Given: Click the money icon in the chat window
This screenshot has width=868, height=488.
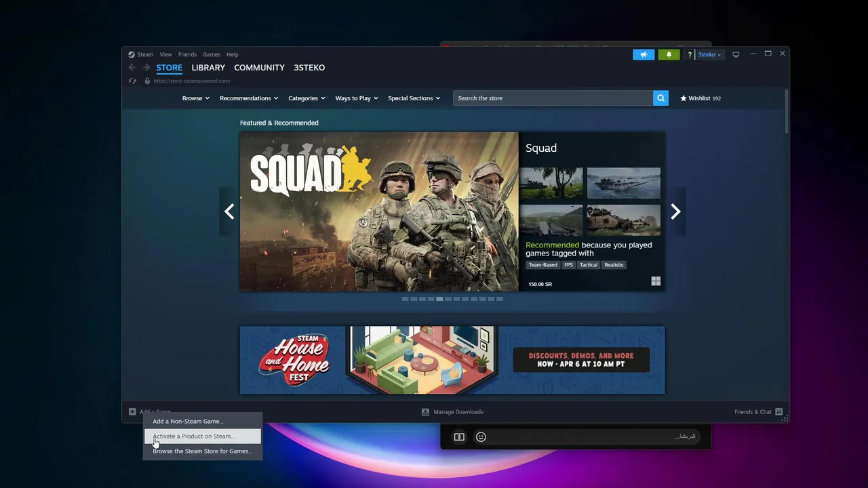Looking at the screenshot, I should coord(459,437).
